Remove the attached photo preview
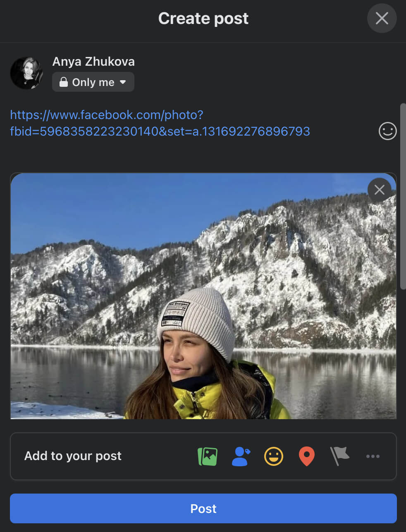The image size is (406, 532). [x=379, y=190]
